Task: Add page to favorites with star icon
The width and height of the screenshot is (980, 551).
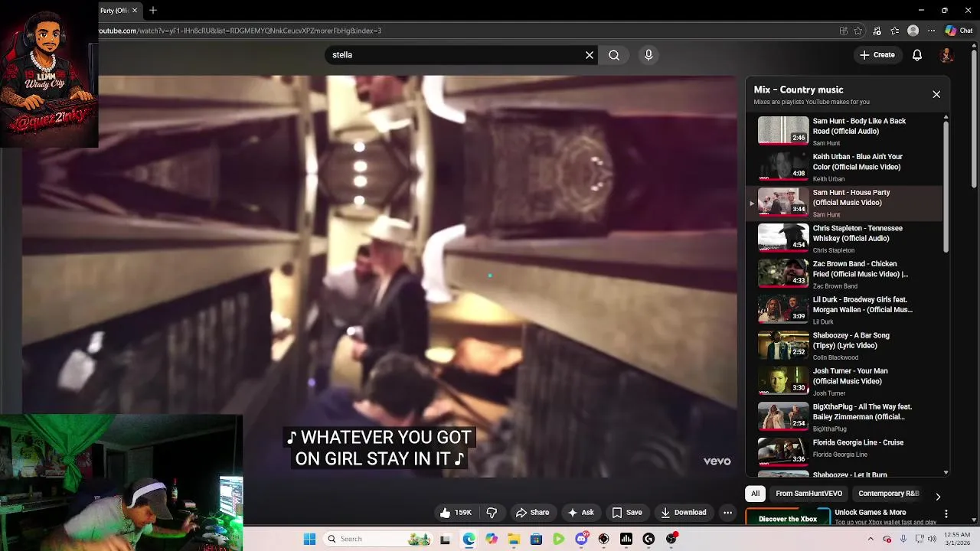Action: click(x=858, y=31)
